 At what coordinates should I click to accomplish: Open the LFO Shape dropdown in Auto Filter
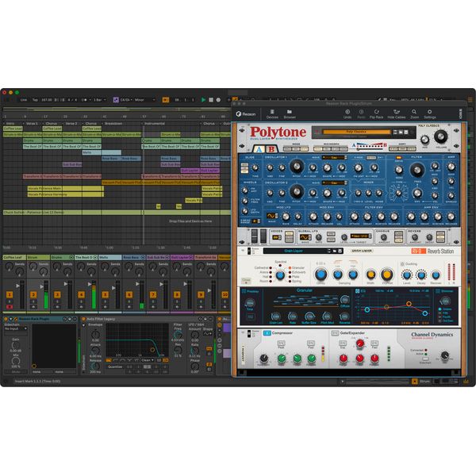(208, 334)
